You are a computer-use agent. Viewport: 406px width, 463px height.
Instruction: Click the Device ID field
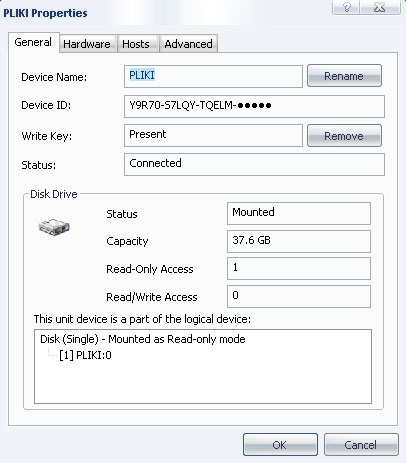pos(254,106)
